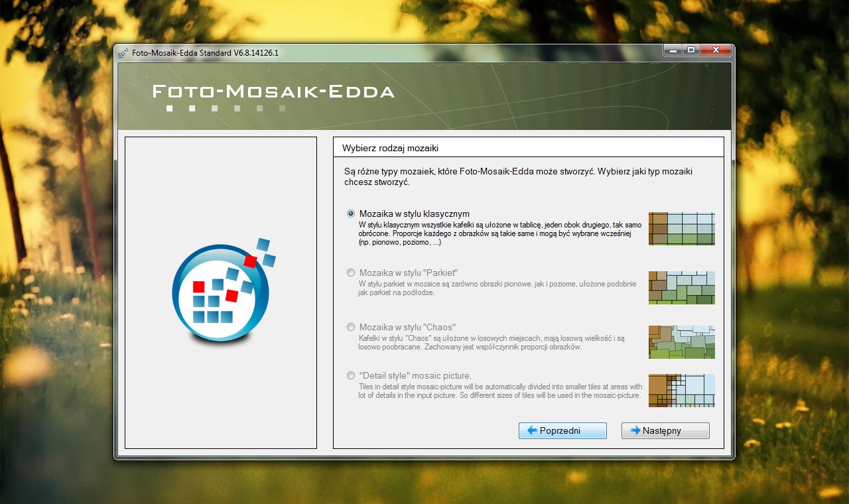Select the "Parkiet" style mosaic radio button
Screen dimensions: 849x504
point(351,273)
